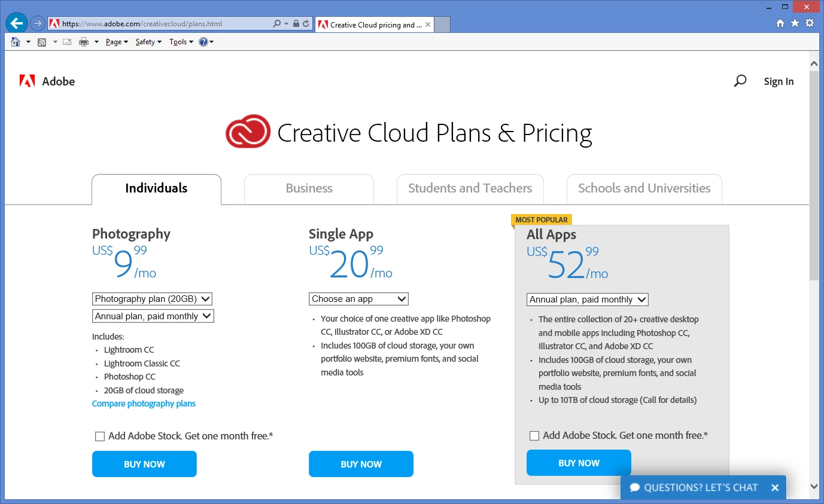824x504 pixels.
Task: Open a new tab with blank tab button
Action: 442,25
